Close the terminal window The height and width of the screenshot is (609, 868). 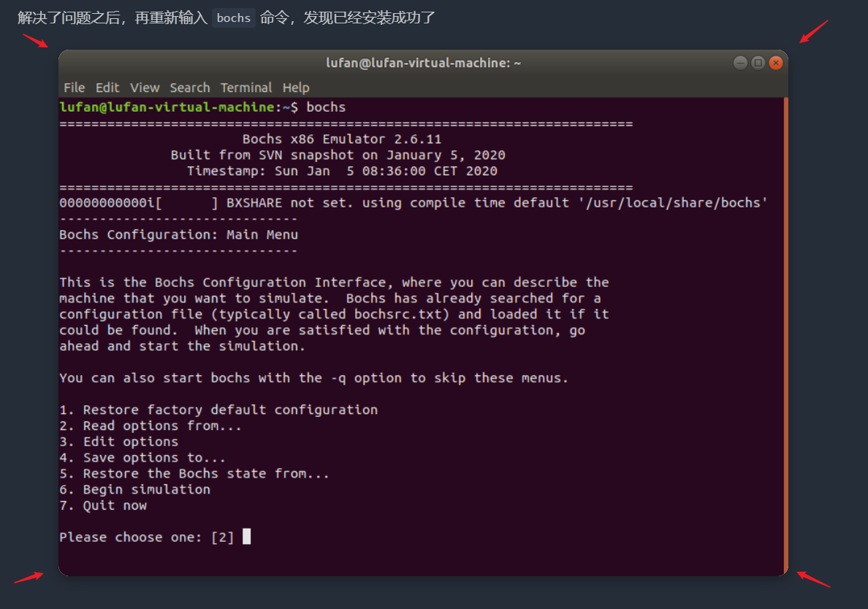point(776,63)
